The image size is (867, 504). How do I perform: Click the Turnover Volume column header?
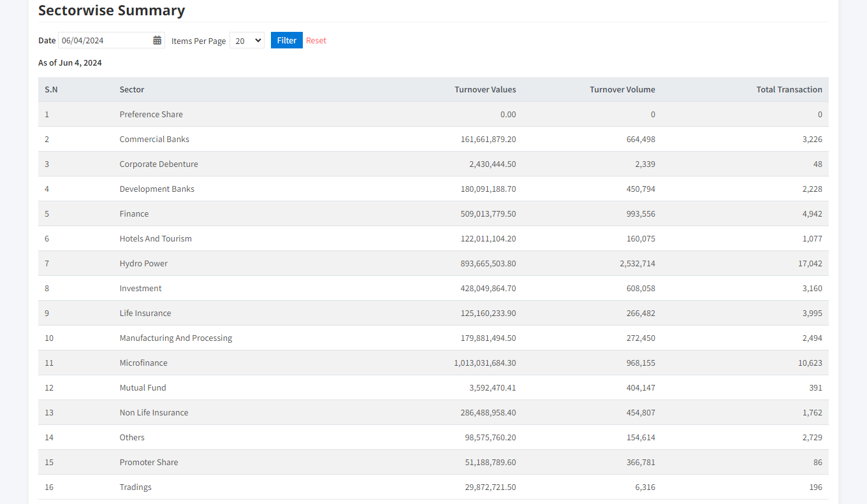click(622, 90)
